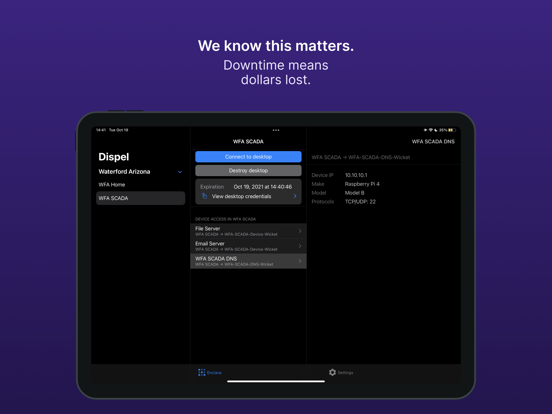The width and height of the screenshot is (552, 414).
Task: Open File Server row chevron
Action: (x=300, y=231)
